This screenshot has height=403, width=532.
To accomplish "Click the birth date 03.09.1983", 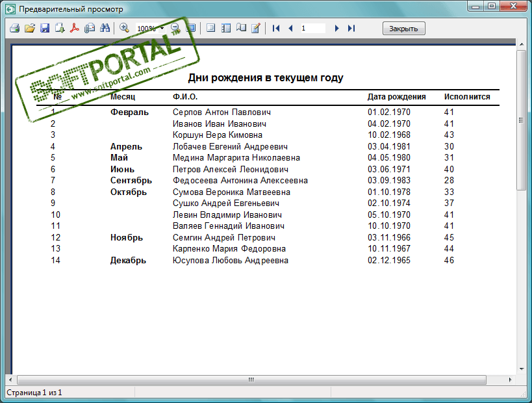I will (x=389, y=180).
